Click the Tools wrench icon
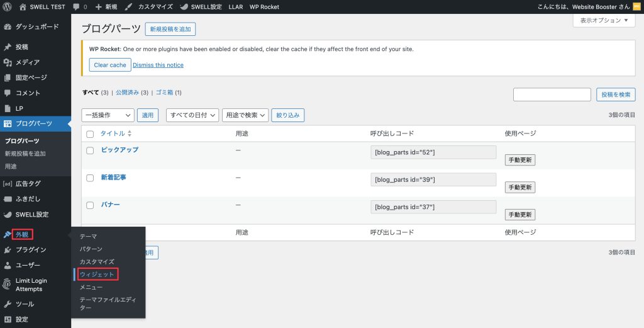 coord(8,304)
